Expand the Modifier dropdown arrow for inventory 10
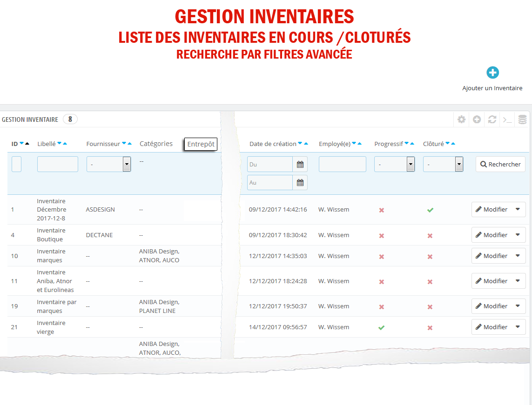This screenshot has width=532, height=405. pyautogui.click(x=518, y=256)
